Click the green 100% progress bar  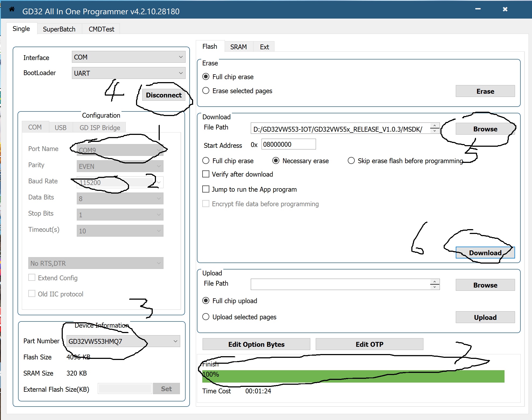[353, 376]
